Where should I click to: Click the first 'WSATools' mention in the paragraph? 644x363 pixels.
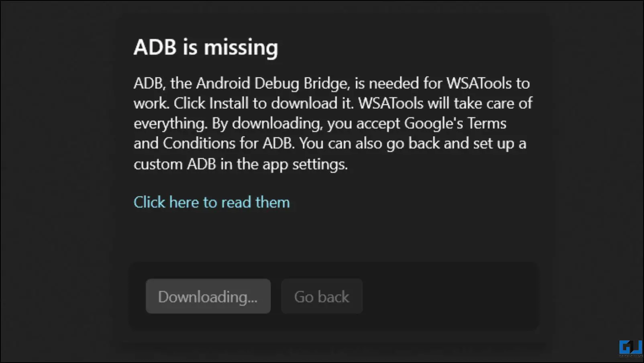click(479, 83)
